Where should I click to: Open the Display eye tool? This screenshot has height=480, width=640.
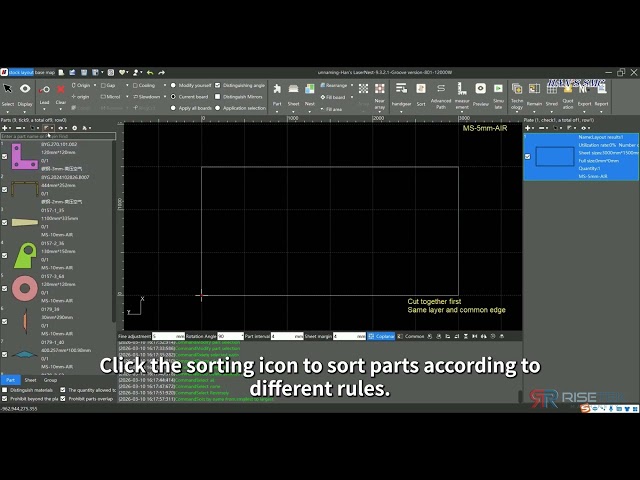point(25,89)
